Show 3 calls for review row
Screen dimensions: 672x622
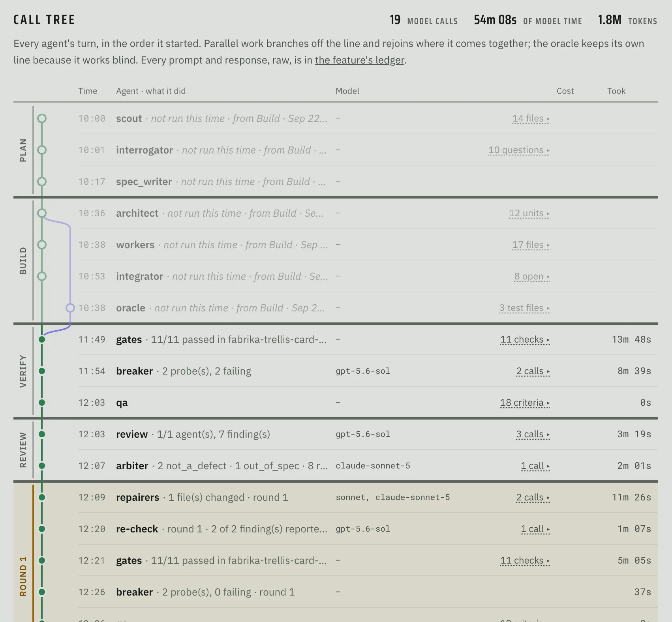point(533,434)
